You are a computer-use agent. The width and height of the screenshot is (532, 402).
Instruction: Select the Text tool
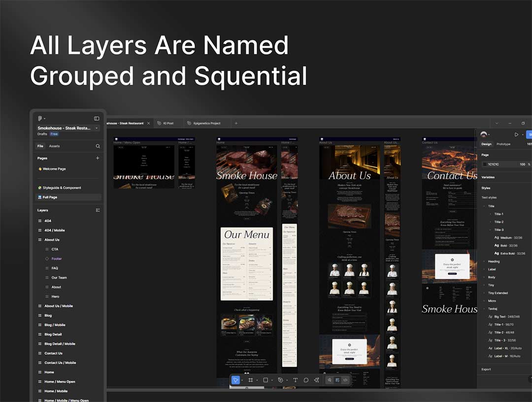pyautogui.click(x=295, y=380)
